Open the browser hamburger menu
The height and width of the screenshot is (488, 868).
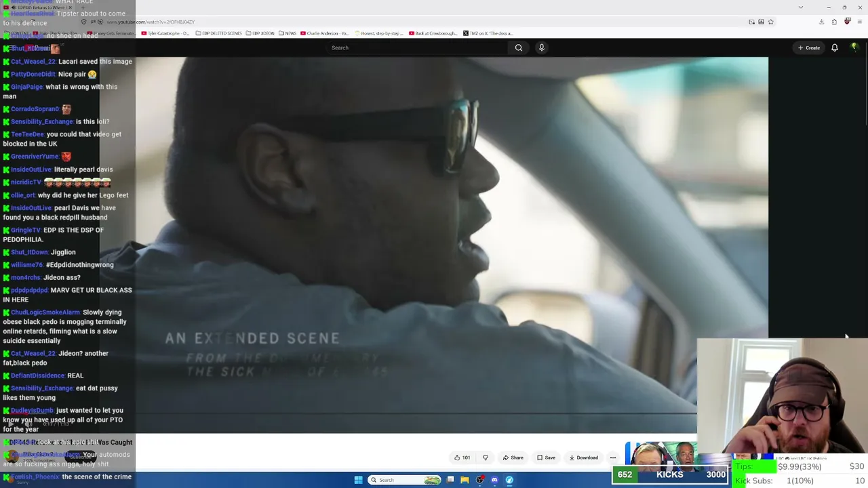pyautogui.click(x=860, y=22)
